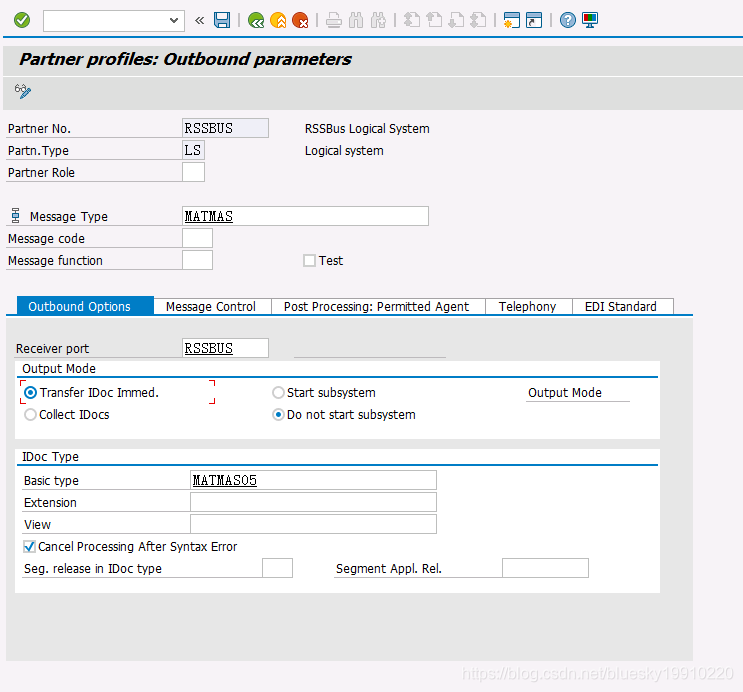Image resolution: width=743 pixels, height=692 pixels.
Task: Go to Next Page icon
Action: pos(456,20)
